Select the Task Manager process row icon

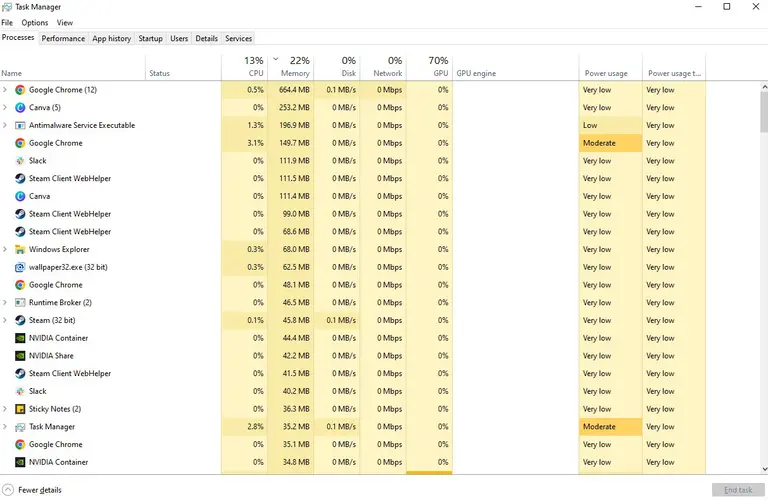[20, 427]
